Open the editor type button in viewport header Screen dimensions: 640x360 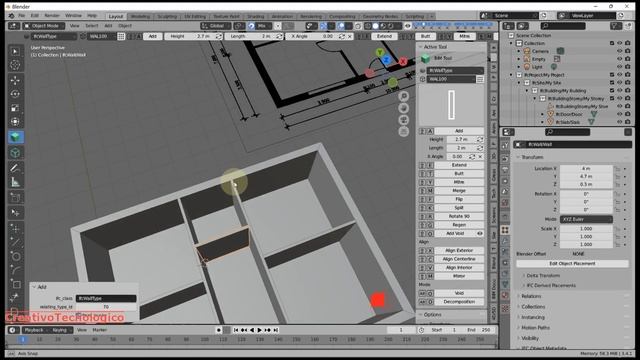tap(13, 26)
